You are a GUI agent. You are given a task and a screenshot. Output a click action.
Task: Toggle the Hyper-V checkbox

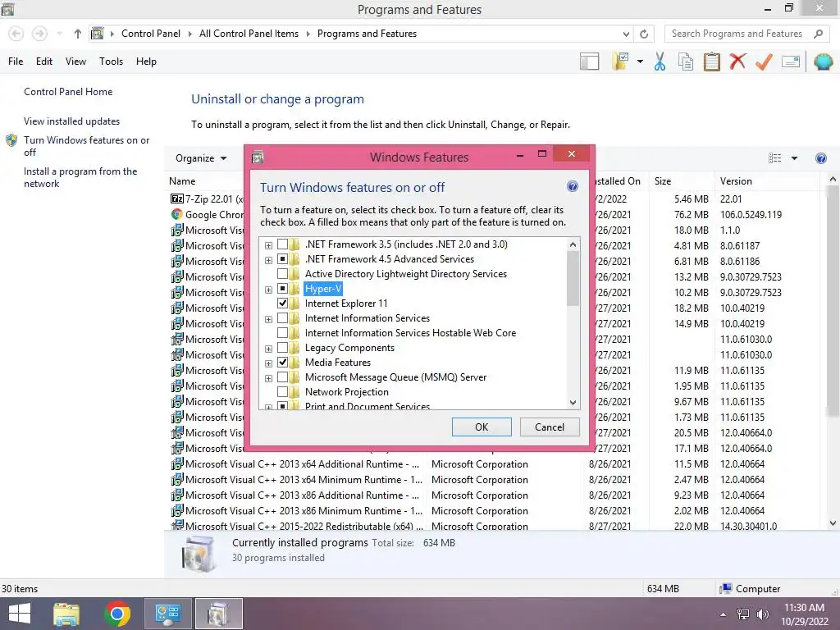pyautogui.click(x=282, y=289)
